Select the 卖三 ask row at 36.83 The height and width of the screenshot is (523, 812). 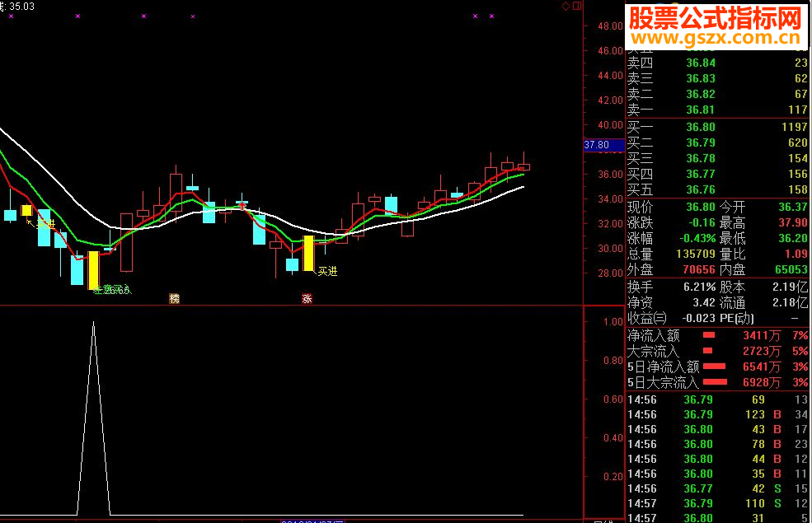click(717, 78)
